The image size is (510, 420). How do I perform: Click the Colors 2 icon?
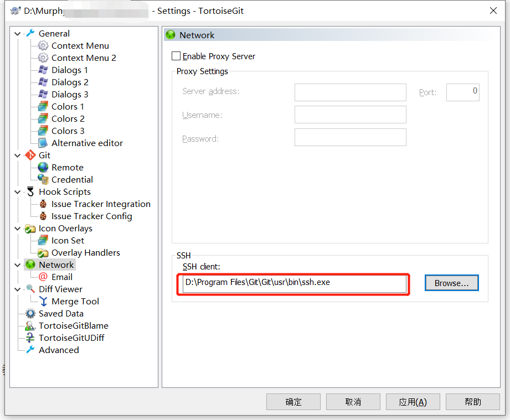click(43, 118)
